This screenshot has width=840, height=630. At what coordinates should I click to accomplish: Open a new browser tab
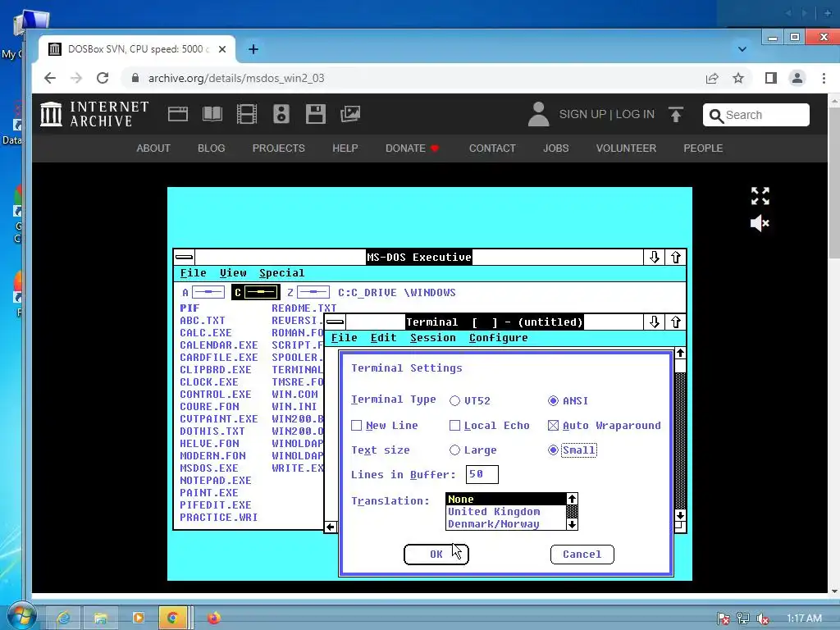point(253,49)
